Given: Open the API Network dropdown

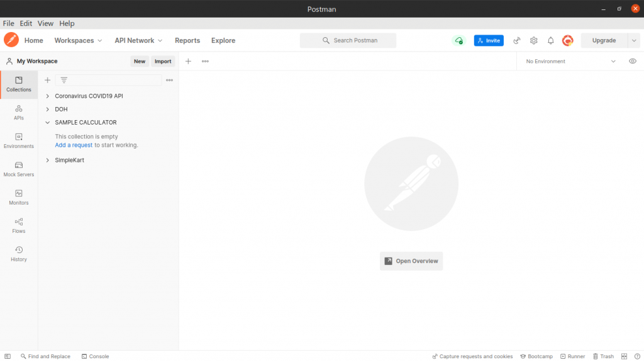Looking at the screenshot, I should click(138, 40).
